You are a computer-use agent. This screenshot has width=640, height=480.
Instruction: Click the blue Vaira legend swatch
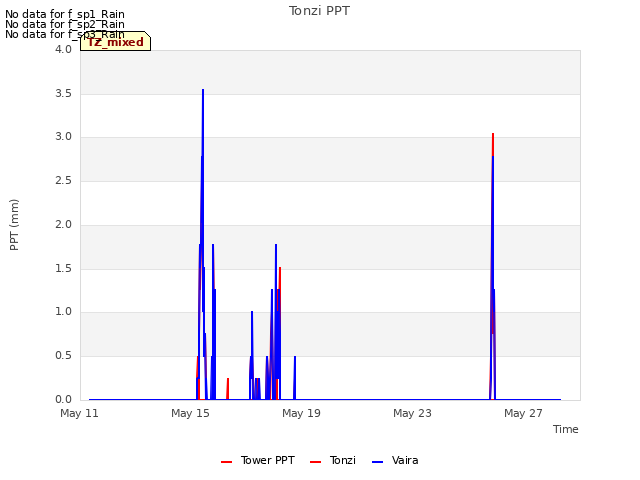[378, 462]
